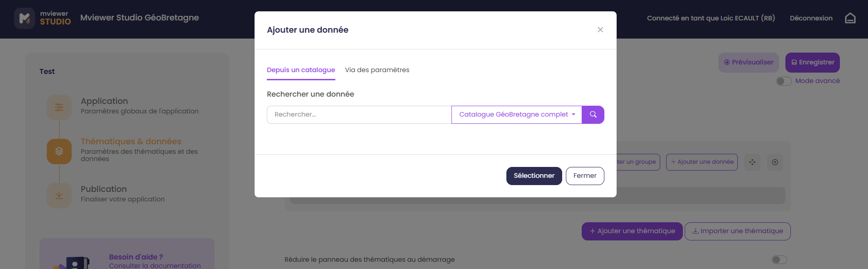Click the Sélectionner button

point(534,176)
